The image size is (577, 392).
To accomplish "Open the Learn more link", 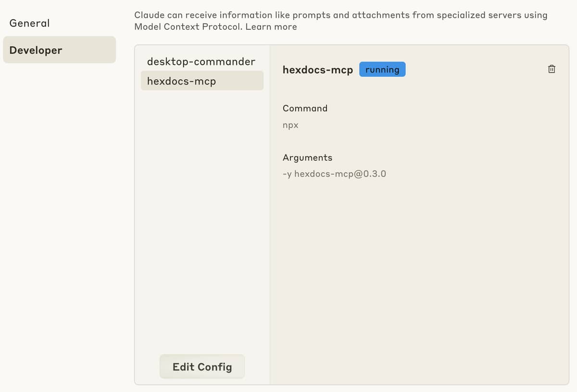I will click(x=271, y=27).
